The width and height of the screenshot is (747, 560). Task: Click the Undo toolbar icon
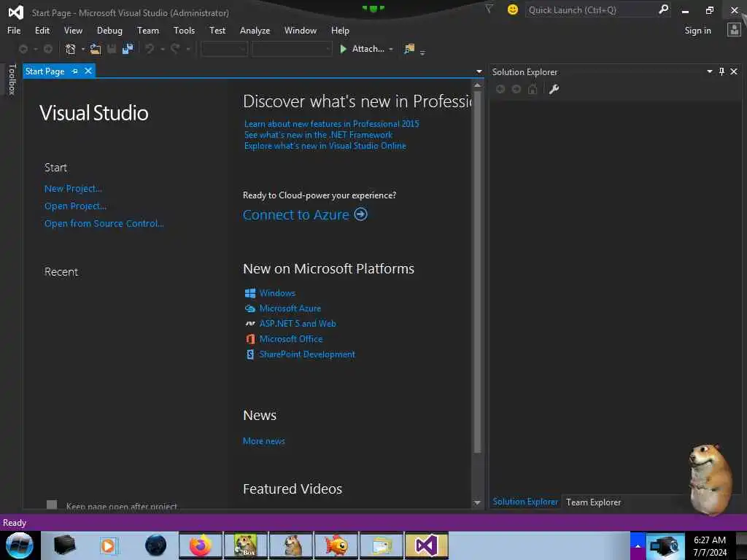(150, 49)
